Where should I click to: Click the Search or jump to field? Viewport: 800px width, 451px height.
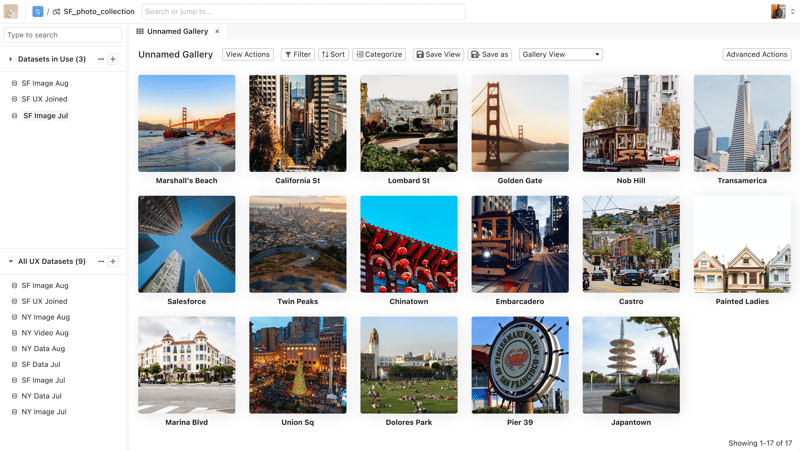(x=303, y=12)
